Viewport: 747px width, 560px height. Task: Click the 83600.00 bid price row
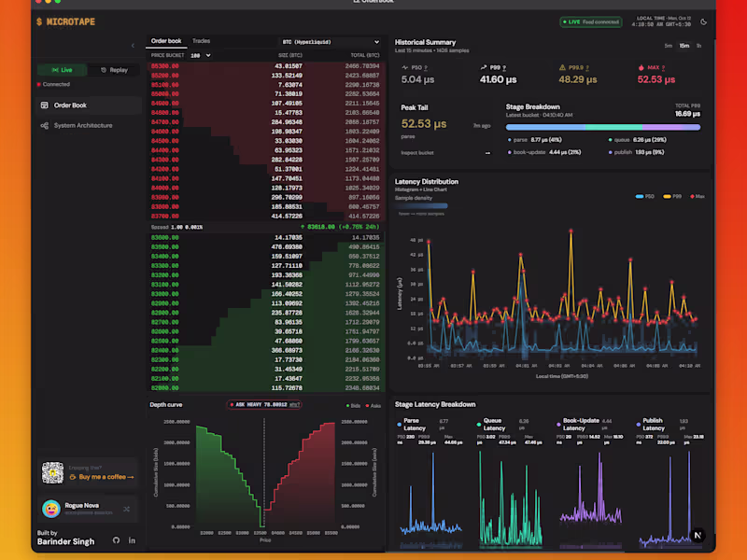coord(265,238)
